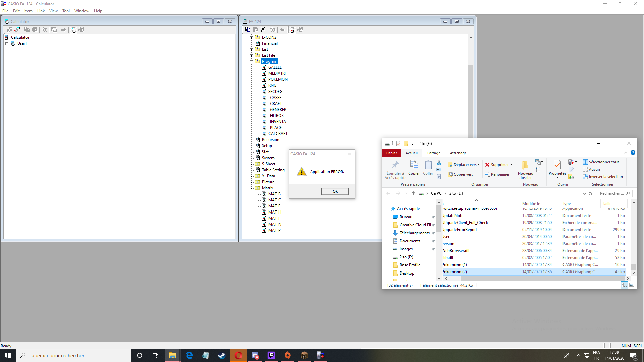The height and width of the screenshot is (362, 644).
Task: Click Nouveau dossier in Explorer ribbon
Action: tap(525, 170)
